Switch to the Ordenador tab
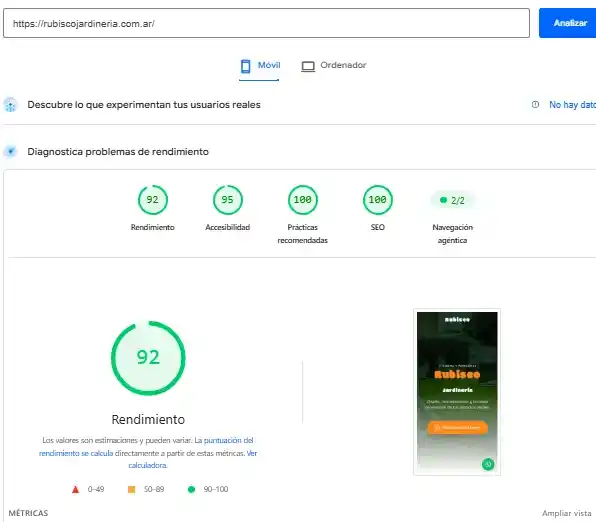Viewport: 596px width, 522px height. coord(334,66)
